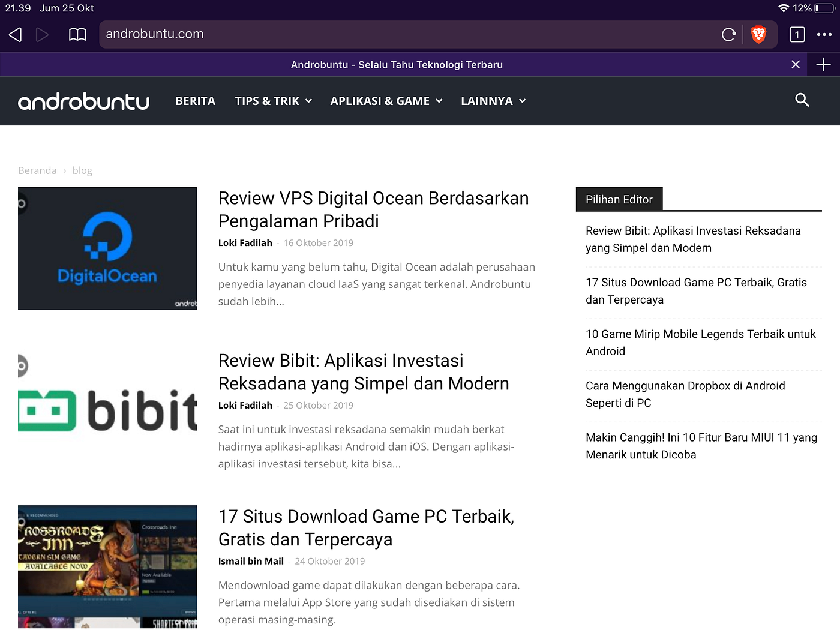The image size is (840, 630).
Task: Go forward with the browser forward arrow
Action: click(x=42, y=35)
